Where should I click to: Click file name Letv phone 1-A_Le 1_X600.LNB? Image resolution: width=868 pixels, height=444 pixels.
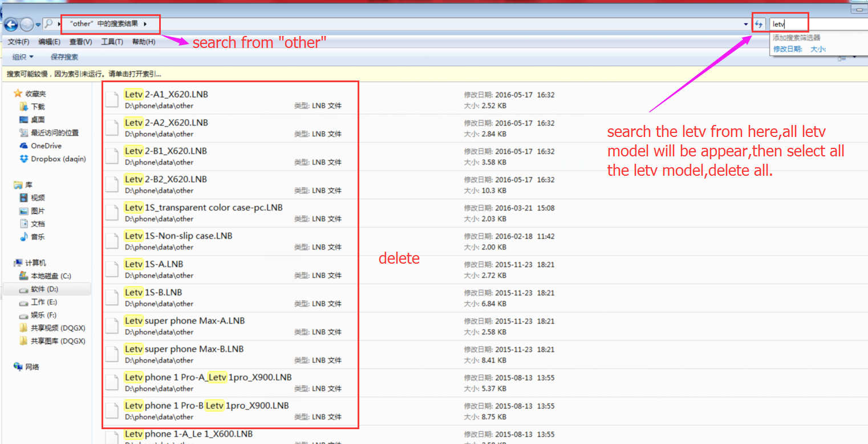click(x=189, y=434)
